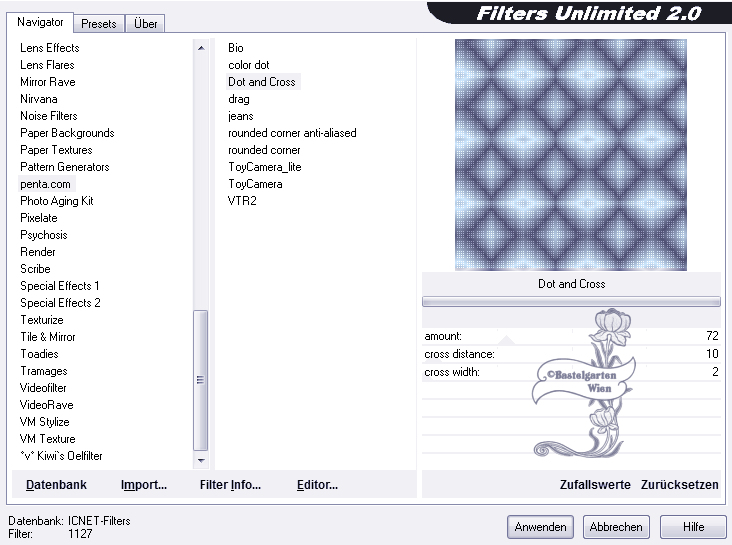The width and height of the screenshot is (732, 545).
Task: Select Paper Backgrounds category
Action: pos(67,133)
